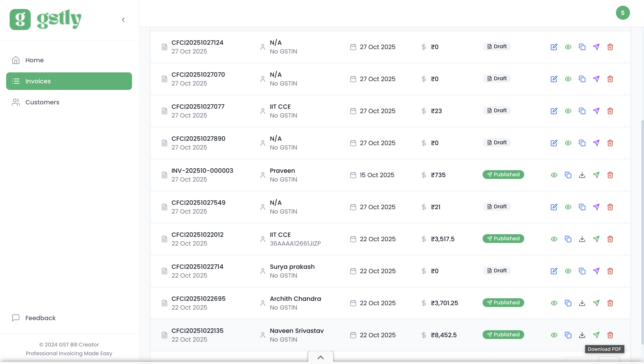
Task: Edit draft invoice CFCI20251027124
Action: [x=554, y=47]
